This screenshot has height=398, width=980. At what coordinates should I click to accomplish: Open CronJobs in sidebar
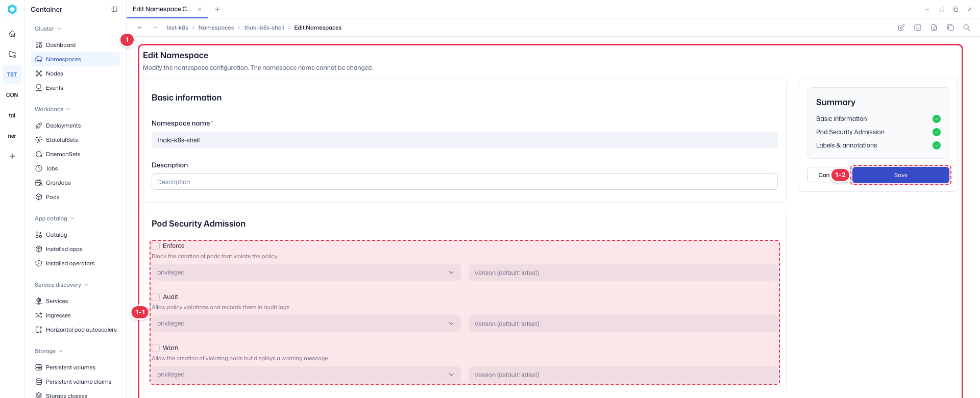coord(75,183)
